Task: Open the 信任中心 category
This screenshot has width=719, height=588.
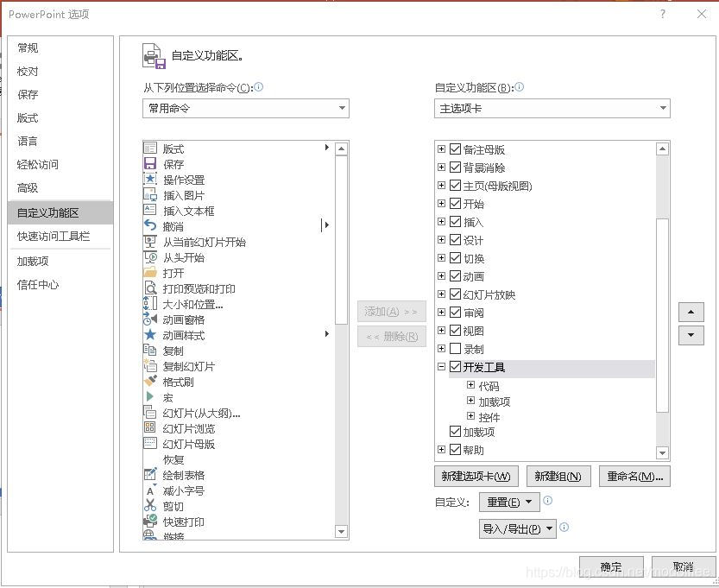Action: click(x=60, y=285)
